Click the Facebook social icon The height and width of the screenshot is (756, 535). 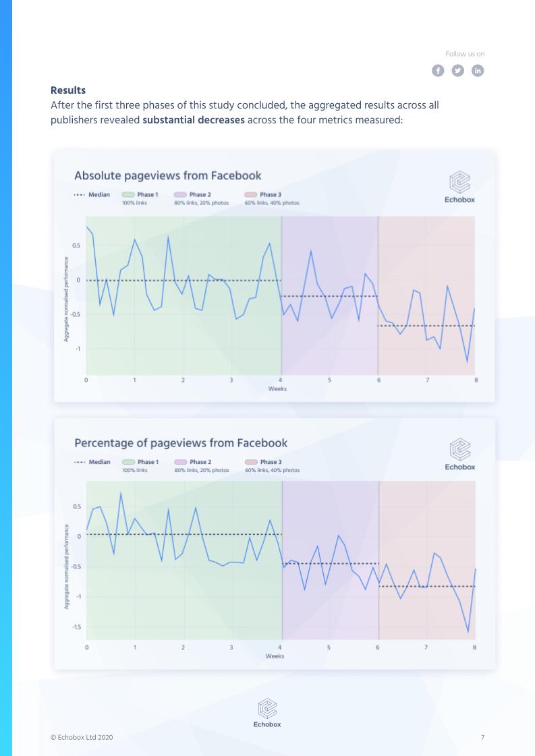(x=438, y=70)
